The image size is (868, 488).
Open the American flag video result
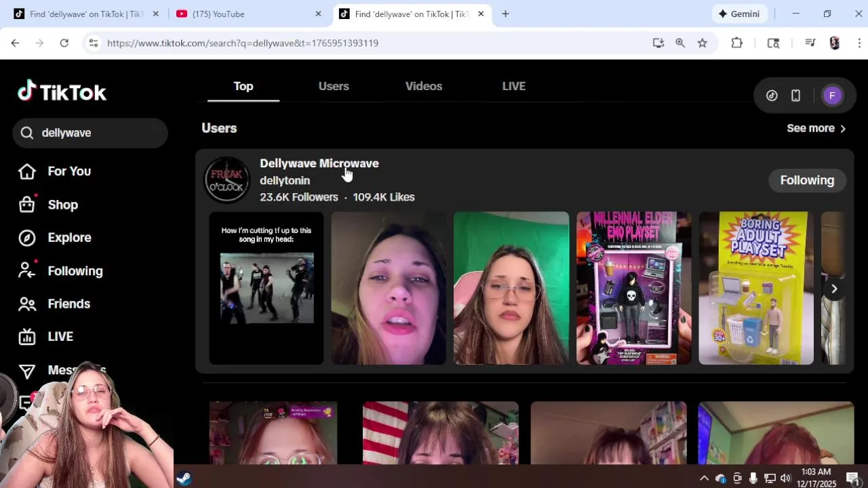tap(441, 433)
